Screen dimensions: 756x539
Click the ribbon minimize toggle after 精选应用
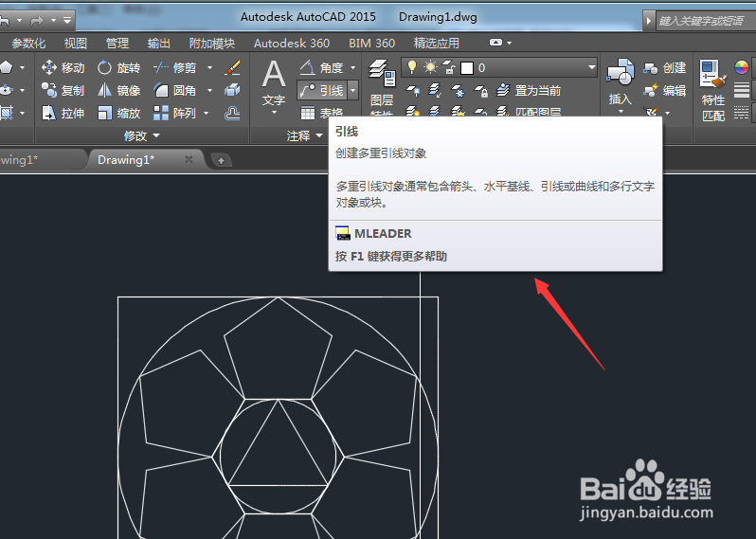[495, 43]
